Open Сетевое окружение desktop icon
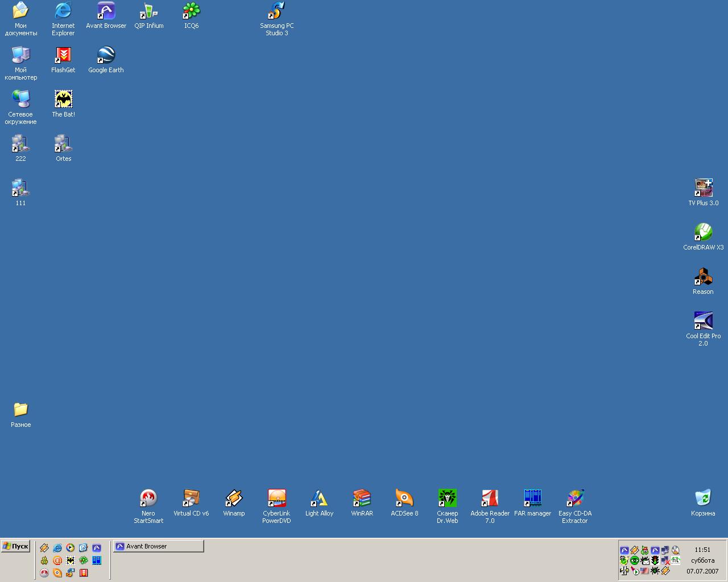The height and width of the screenshot is (582, 728). (x=20, y=107)
